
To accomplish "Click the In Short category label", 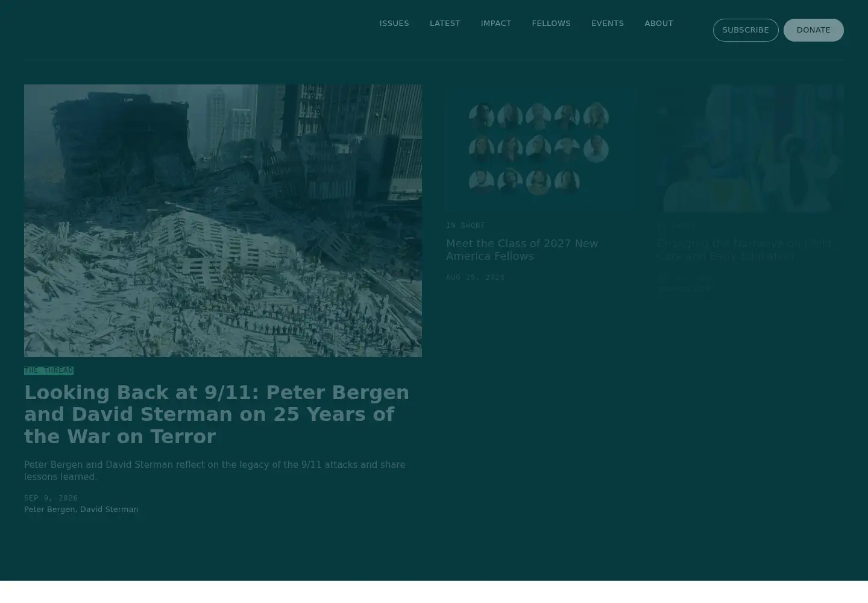I will 465,226.
